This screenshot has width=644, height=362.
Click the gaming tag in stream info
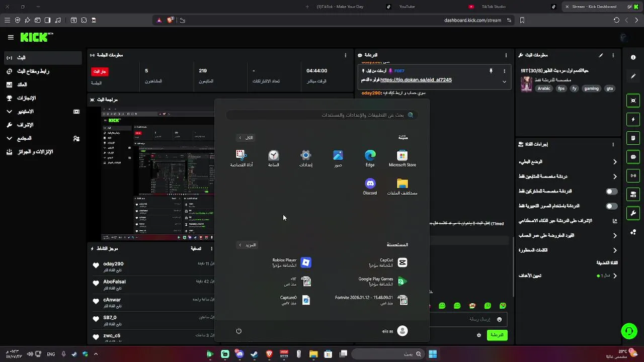pyautogui.click(x=591, y=88)
